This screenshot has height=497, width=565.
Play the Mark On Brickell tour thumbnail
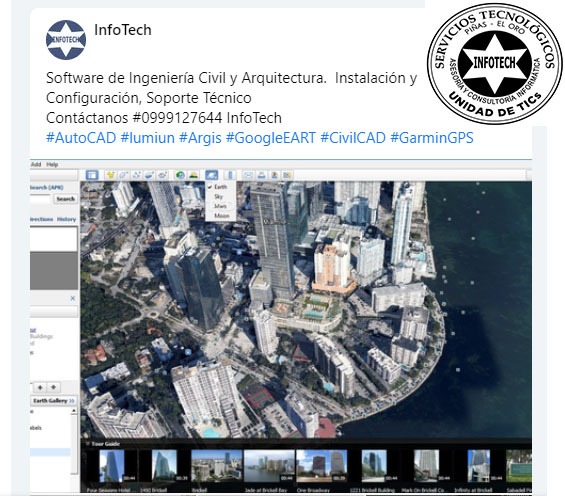(427, 466)
